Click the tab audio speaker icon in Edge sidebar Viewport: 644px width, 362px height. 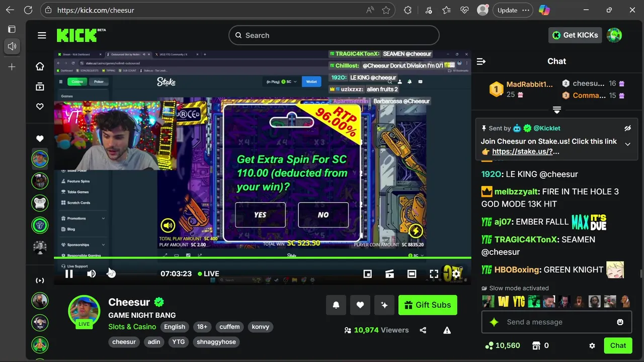[12, 46]
